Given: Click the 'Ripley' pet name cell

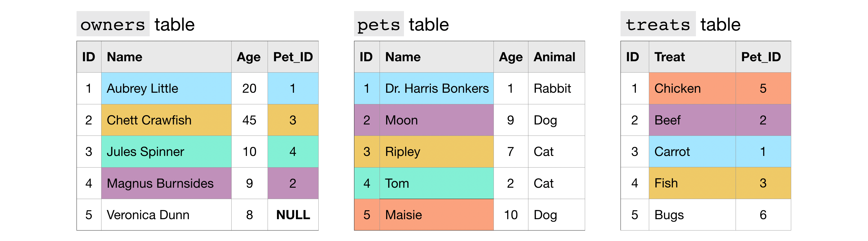Looking at the screenshot, I should 436,152.
